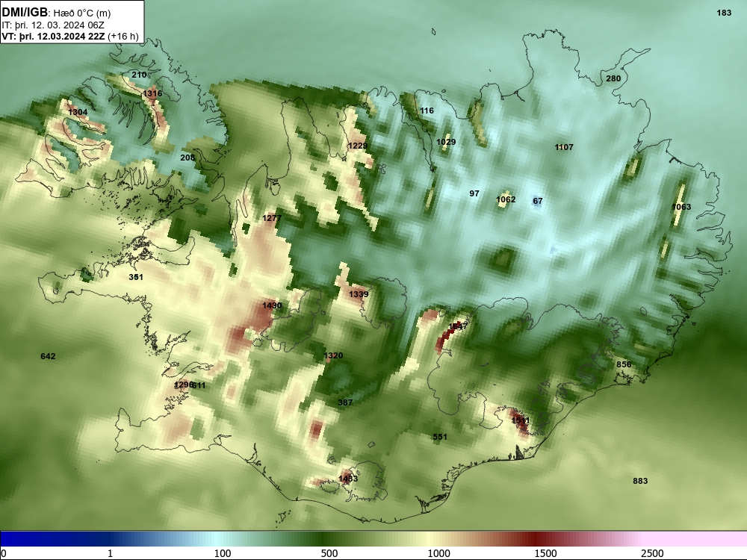Click the 67 value label
The height and width of the screenshot is (560, 747).
(537, 201)
